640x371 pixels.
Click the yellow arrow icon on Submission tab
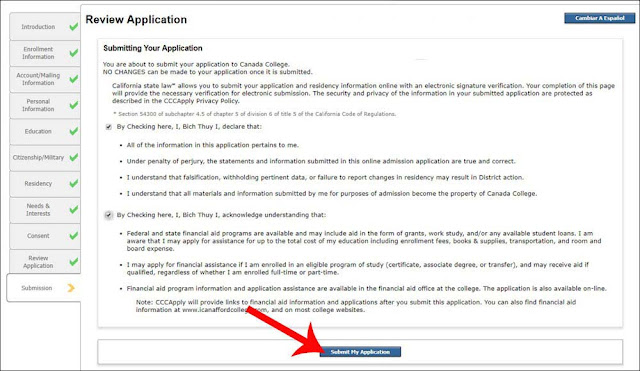tap(71, 288)
